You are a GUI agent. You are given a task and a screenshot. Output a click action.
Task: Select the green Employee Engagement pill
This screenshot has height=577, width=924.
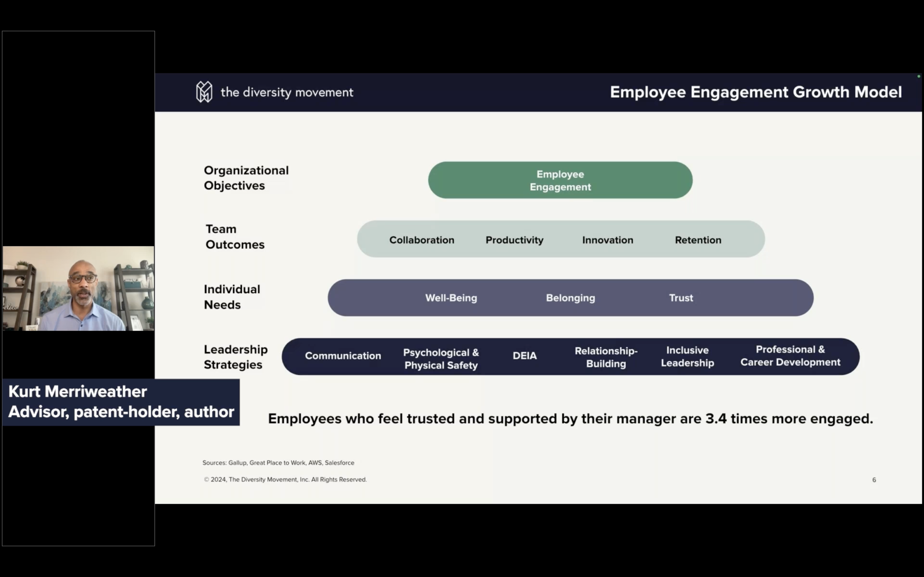[560, 180]
